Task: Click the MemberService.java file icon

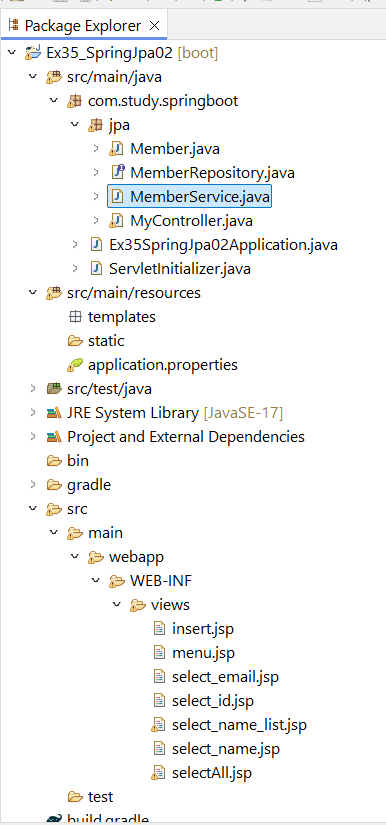Action: tap(118, 197)
